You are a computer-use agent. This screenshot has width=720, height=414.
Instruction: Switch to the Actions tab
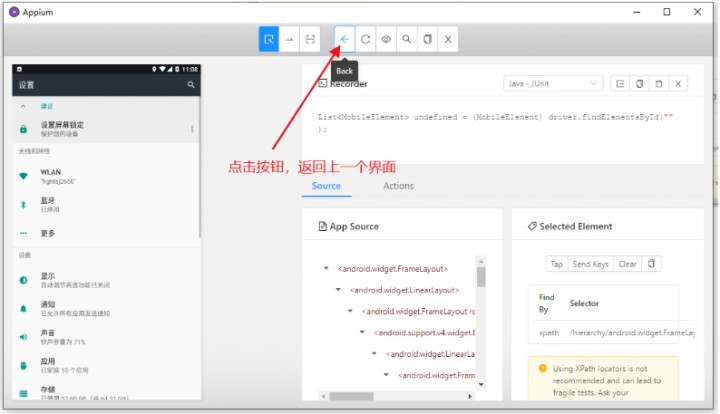click(399, 186)
